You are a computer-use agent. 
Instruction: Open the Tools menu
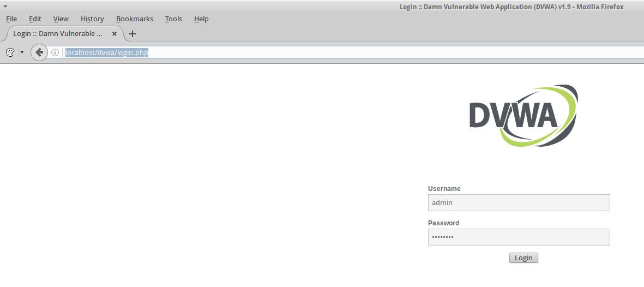click(173, 19)
